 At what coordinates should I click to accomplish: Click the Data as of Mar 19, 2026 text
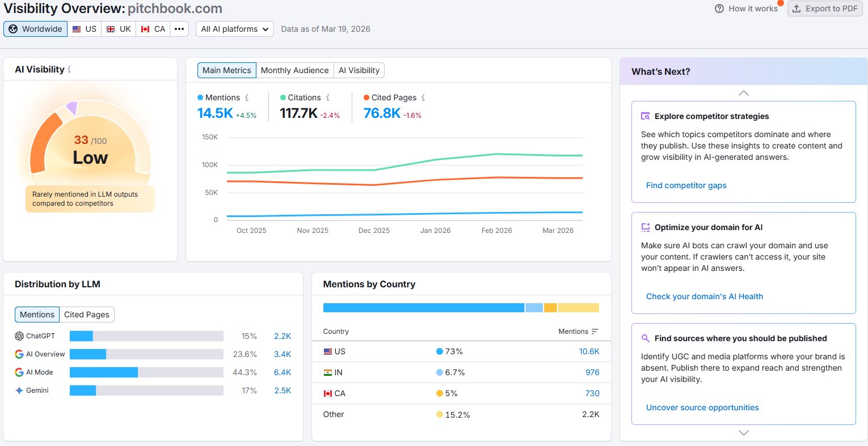pos(326,29)
